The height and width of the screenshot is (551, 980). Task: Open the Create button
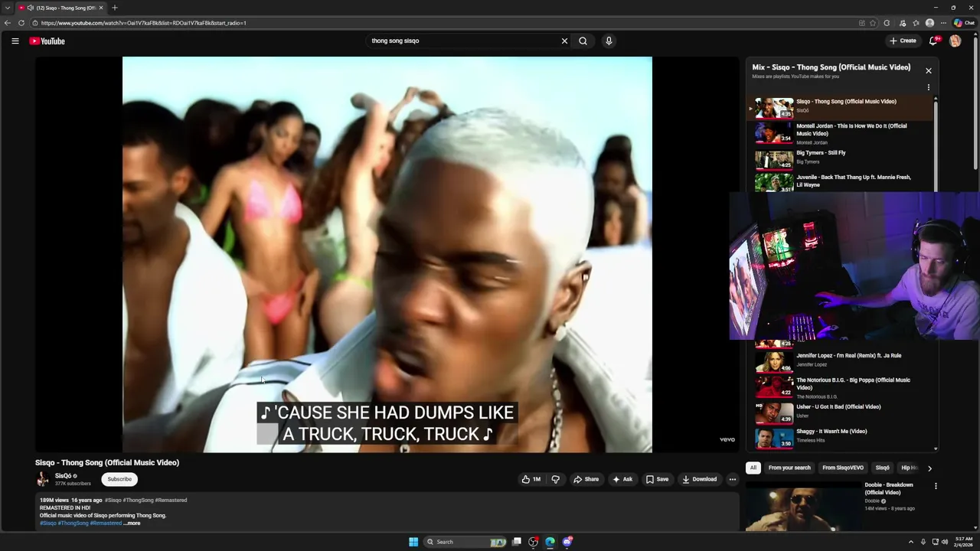click(903, 41)
